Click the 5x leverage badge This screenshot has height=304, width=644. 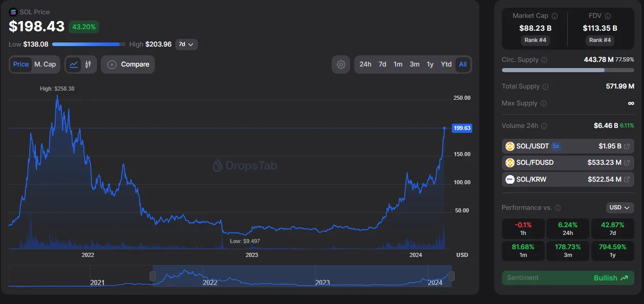[x=556, y=146]
